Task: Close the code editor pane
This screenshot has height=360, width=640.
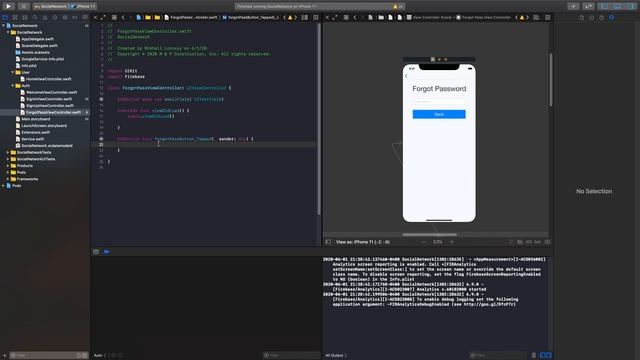Action: pyautogui.click(x=95, y=18)
